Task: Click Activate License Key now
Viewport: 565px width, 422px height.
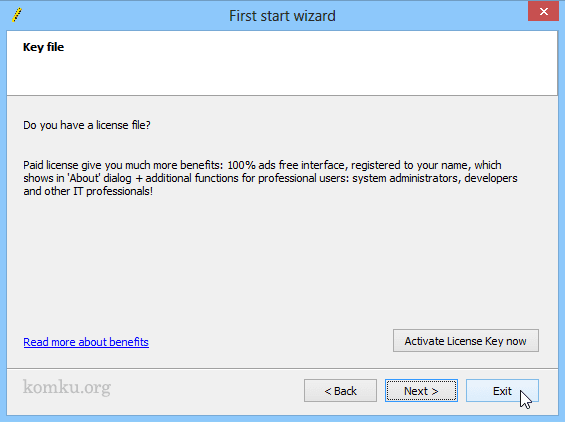Action: click(x=466, y=341)
